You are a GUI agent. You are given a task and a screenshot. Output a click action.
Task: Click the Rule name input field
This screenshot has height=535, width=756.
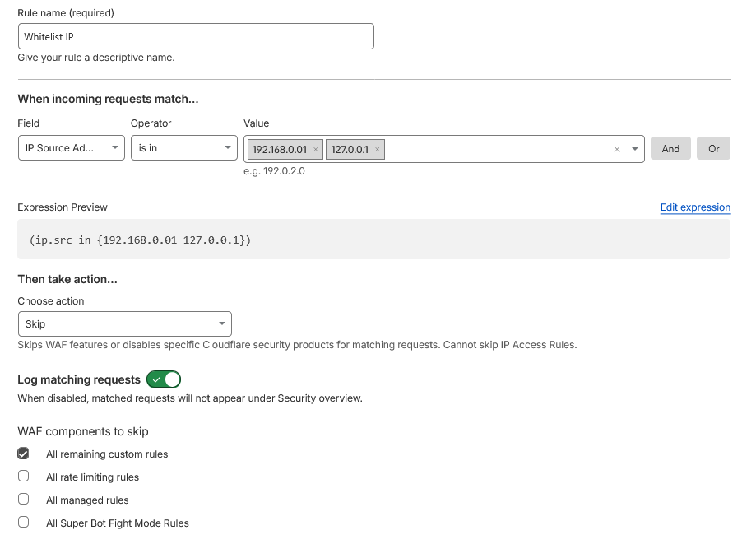pos(196,37)
